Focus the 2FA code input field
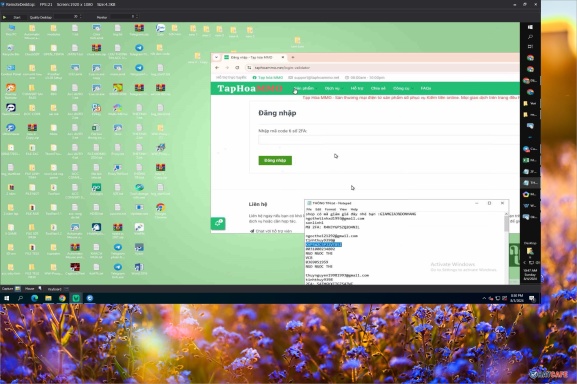Viewport: 577px width, 384px height. coord(389,140)
